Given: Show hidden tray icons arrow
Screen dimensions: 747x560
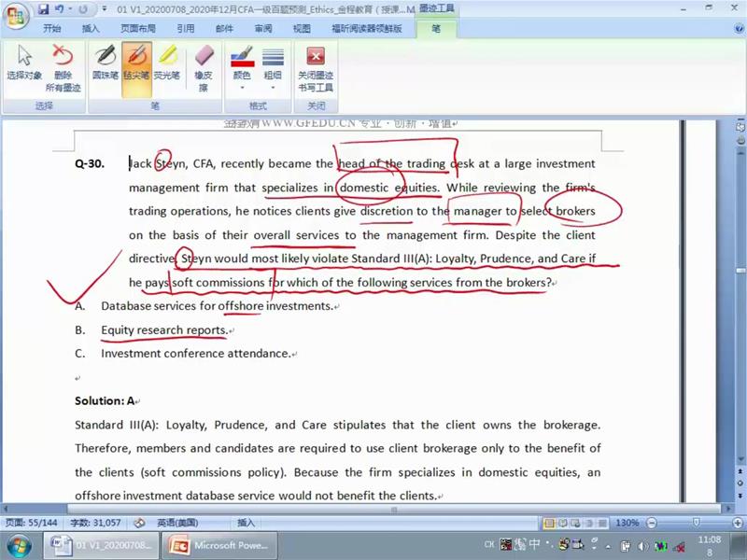Looking at the screenshot, I should [x=608, y=546].
